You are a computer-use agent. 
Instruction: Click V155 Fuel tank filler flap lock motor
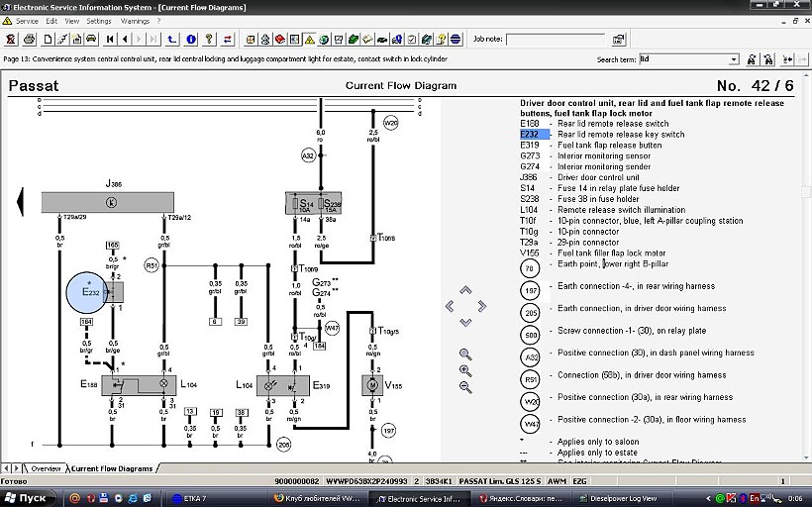click(x=593, y=253)
